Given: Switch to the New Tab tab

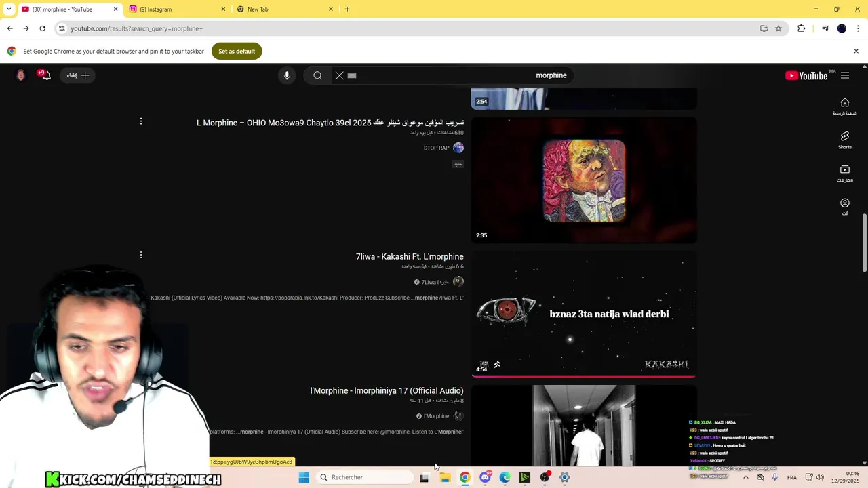Looking at the screenshot, I should coord(285,9).
